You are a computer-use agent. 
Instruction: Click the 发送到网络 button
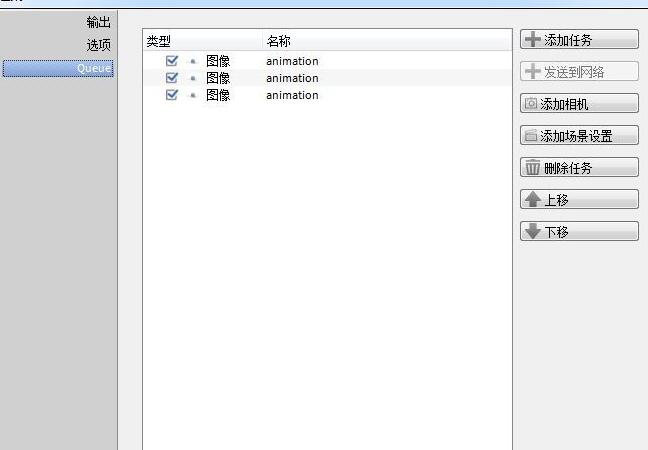tap(579, 72)
